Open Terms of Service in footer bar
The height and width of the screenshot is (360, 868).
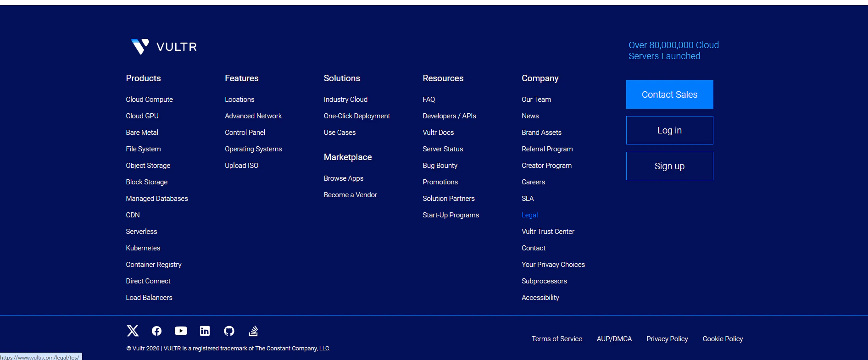click(557, 339)
